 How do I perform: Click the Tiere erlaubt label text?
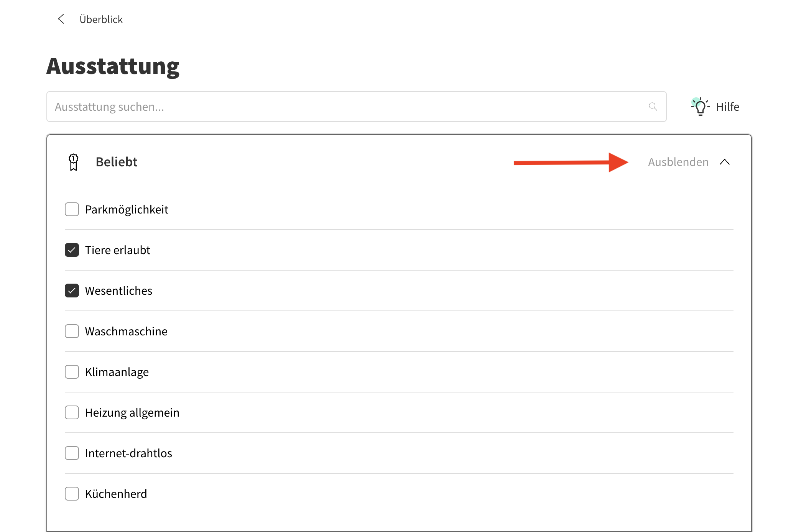point(117,250)
